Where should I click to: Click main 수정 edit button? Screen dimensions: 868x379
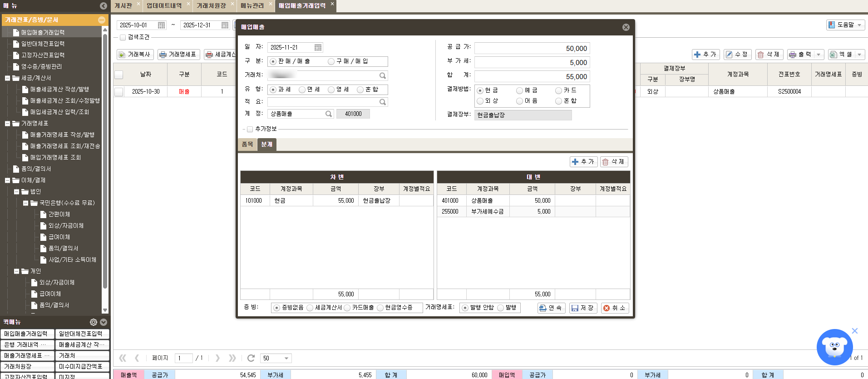point(737,55)
